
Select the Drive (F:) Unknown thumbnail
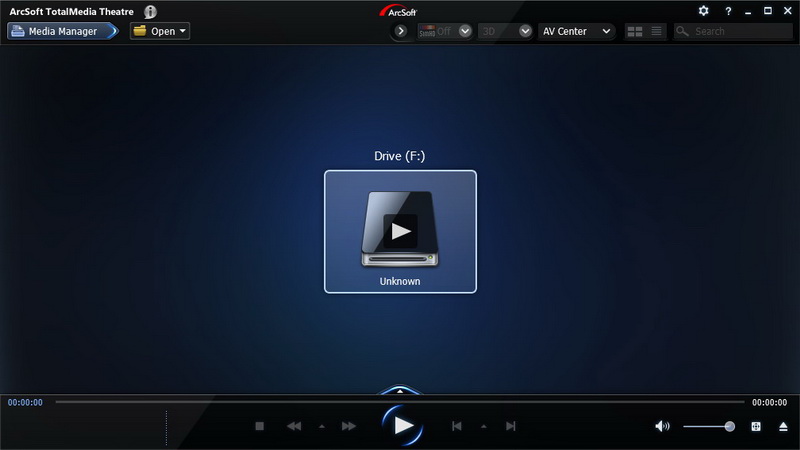pyautogui.click(x=401, y=232)
